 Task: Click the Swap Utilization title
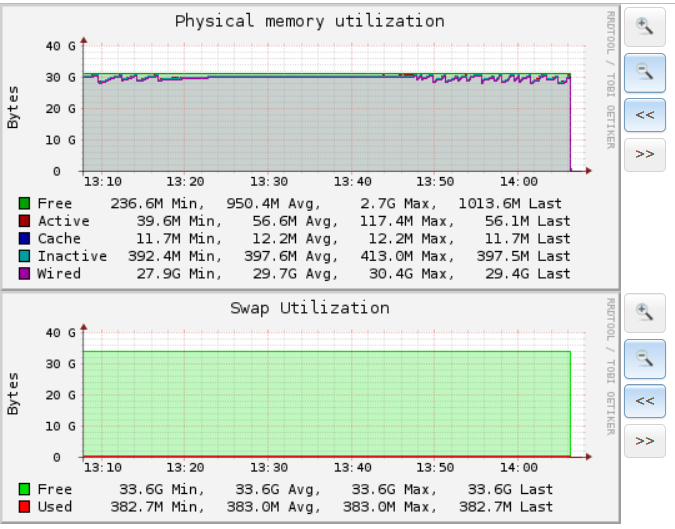point(310,308)
